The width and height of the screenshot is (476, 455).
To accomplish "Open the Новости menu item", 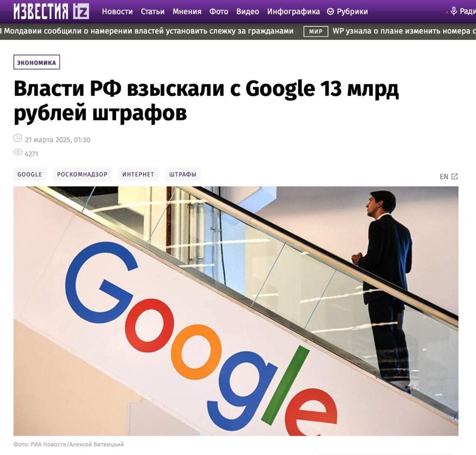I will (x=117, y=11).
